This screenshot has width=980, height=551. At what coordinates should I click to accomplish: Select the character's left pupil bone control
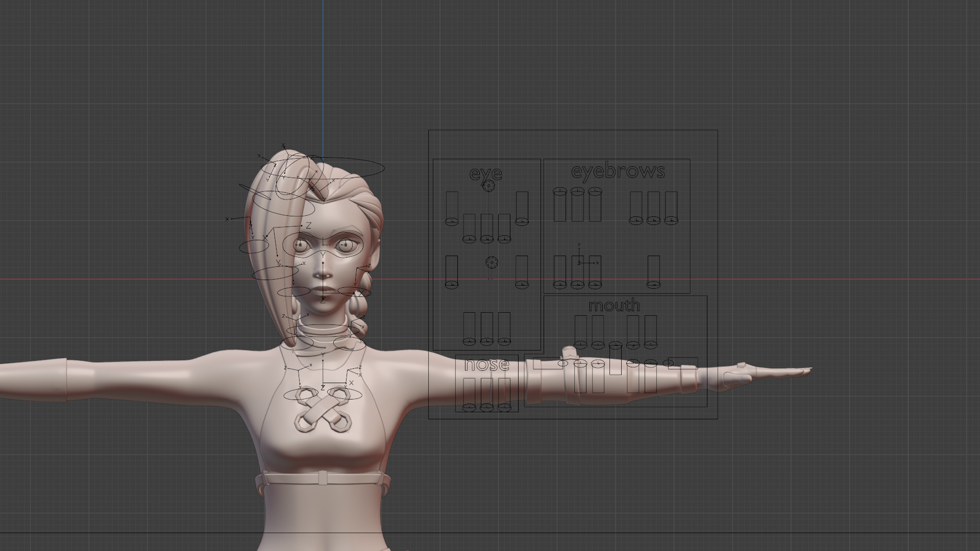[345, 245]
